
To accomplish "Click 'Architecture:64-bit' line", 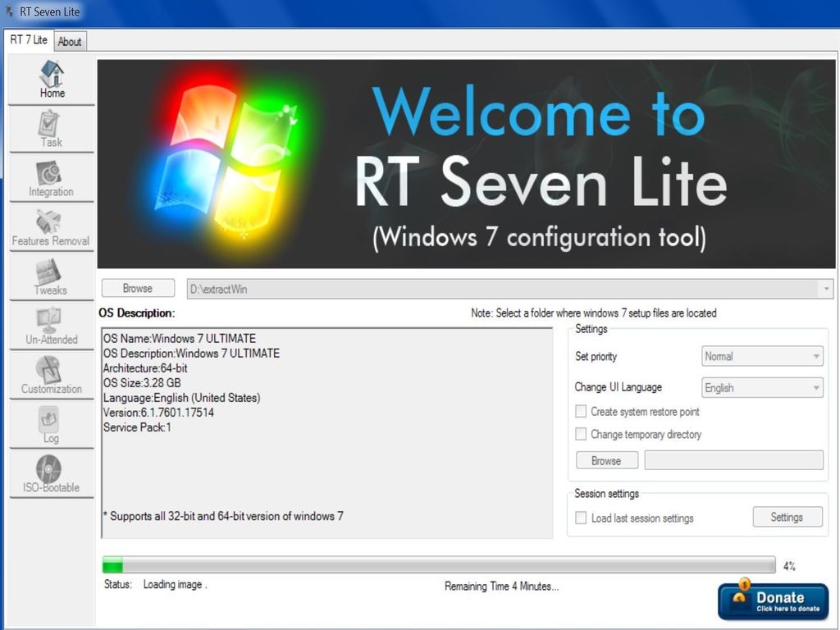I will coord(145,368).
